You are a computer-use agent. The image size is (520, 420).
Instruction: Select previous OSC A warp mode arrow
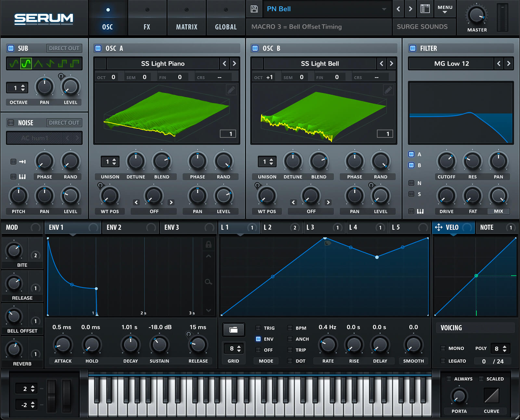click(x=136, y=202)
